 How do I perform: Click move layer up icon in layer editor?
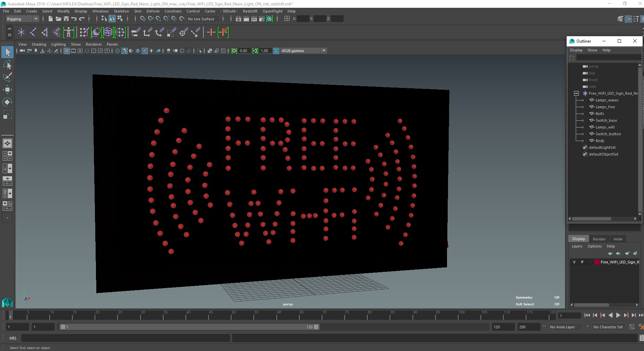point(610,253)
